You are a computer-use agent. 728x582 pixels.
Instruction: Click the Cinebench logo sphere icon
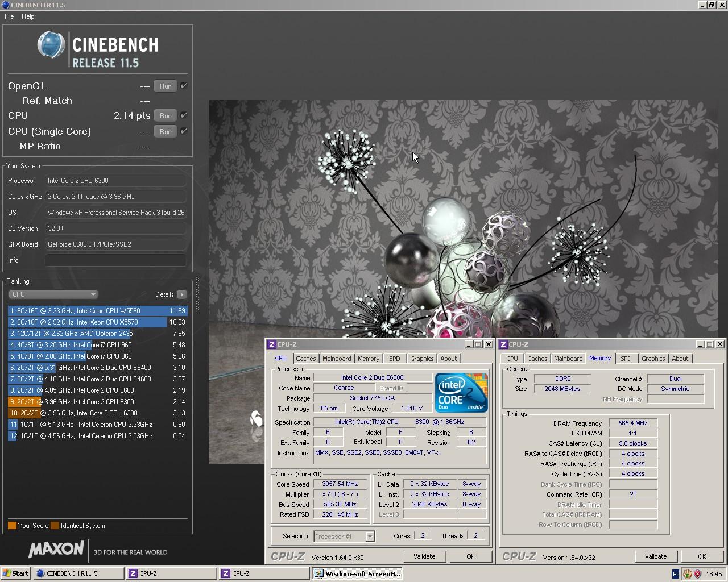tap(51, 45)
